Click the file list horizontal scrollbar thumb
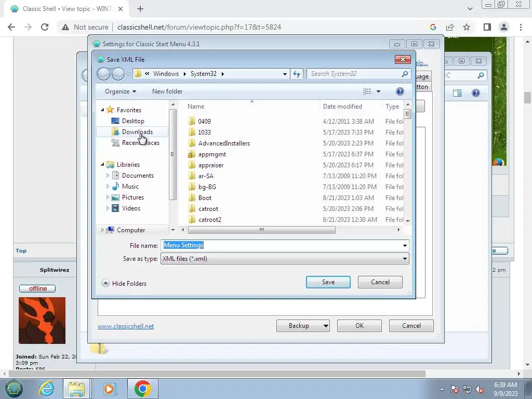The width and height of the screenshot is (532, 399). [x=262, y=230]
